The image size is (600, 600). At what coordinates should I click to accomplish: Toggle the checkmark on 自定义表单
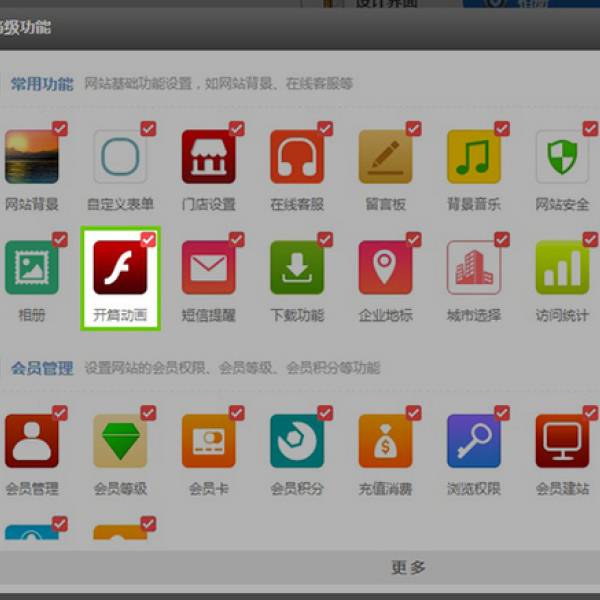pos(148,129)
